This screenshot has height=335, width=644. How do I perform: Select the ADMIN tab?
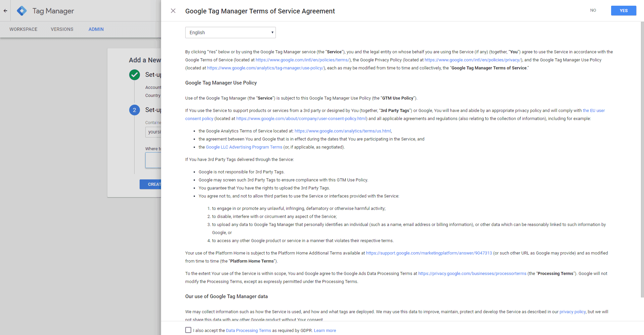point(96,29)
